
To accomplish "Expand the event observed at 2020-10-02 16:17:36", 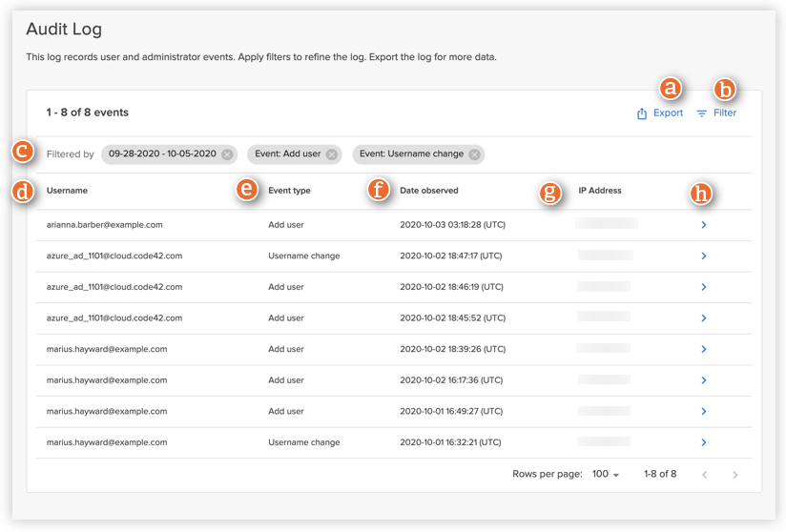I will pyautogui.click(x=704, y=380).
